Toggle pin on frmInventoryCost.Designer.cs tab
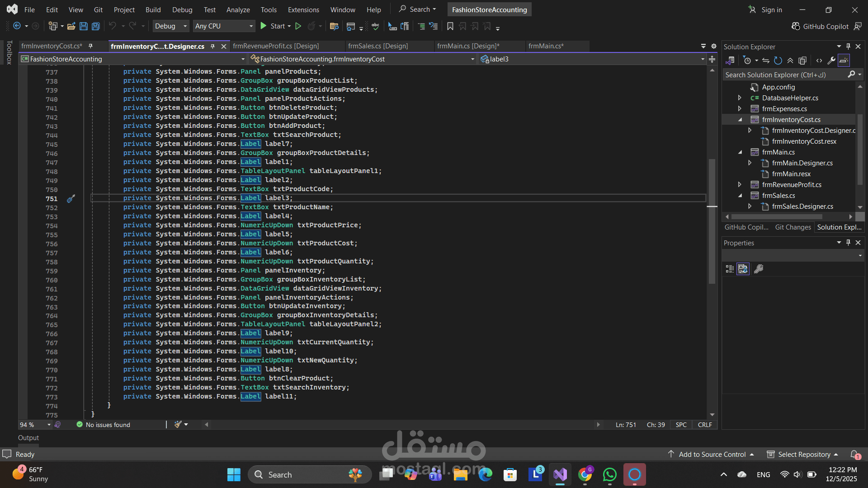The image size is (868, 488). tap(212, 46)
